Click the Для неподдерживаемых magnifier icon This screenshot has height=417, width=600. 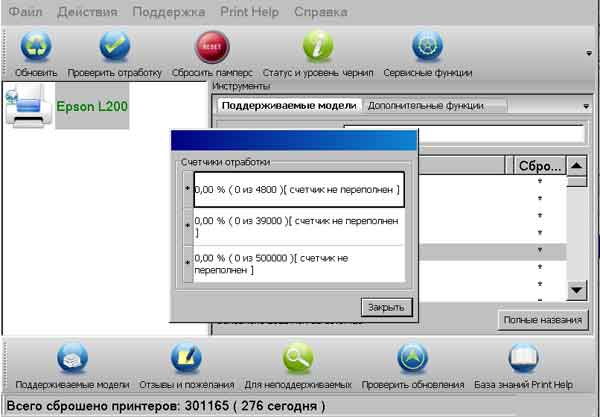298,359
